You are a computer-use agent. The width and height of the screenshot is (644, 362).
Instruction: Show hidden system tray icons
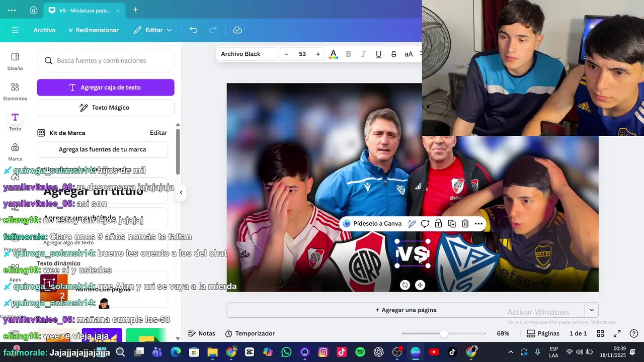(x=511, y=352)
